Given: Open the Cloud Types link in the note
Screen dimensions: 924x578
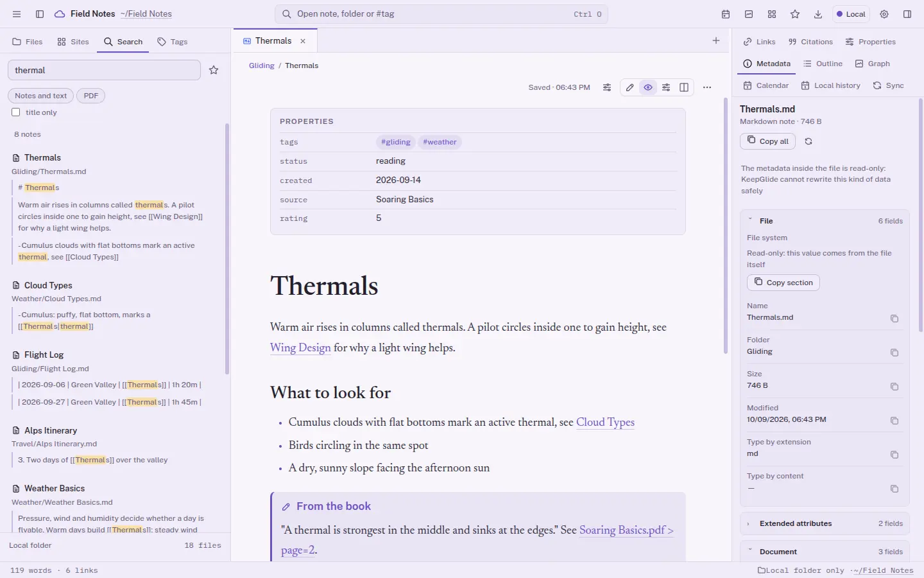Looking at the screenshot, I should click(605, 422).
